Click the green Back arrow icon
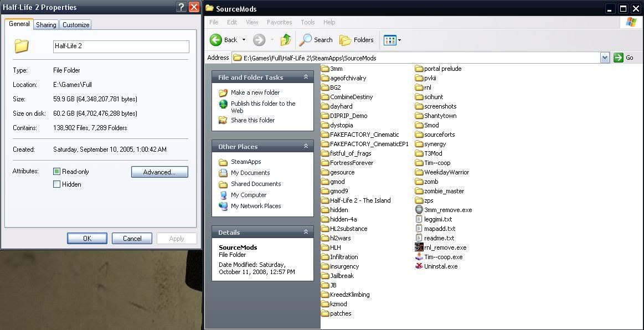This screenshot has width=644, height=330. coord(215,40)
